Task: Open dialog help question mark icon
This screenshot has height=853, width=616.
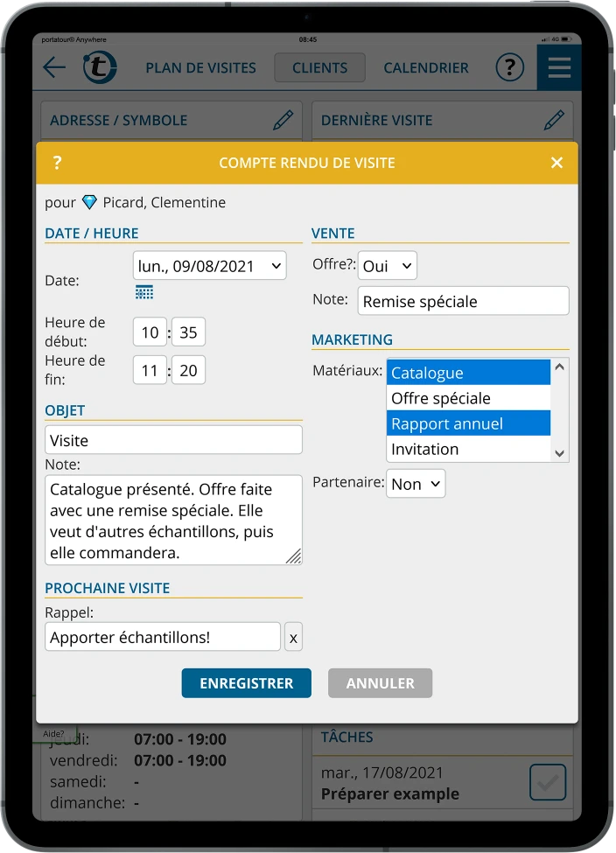Action: coord(57,163)
